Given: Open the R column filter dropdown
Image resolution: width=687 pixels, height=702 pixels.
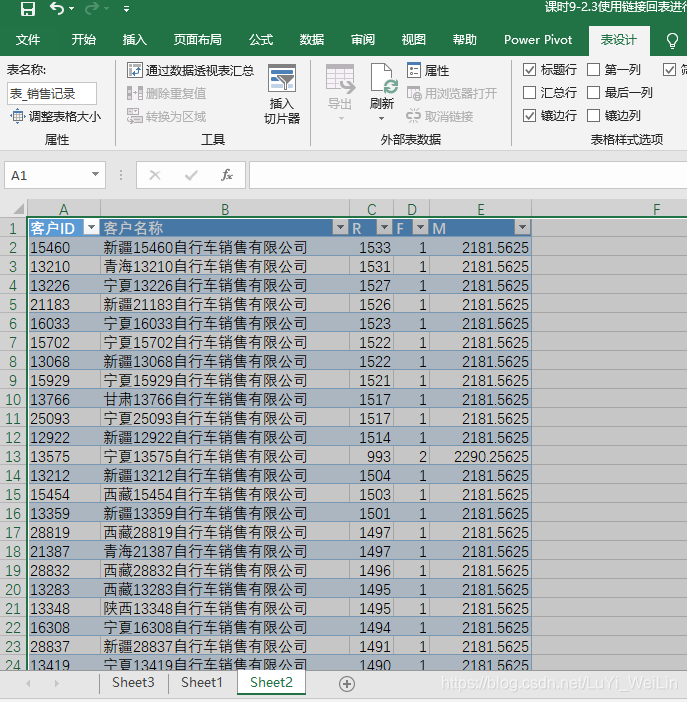Looking at the screenshot, I should click(384, 227).
